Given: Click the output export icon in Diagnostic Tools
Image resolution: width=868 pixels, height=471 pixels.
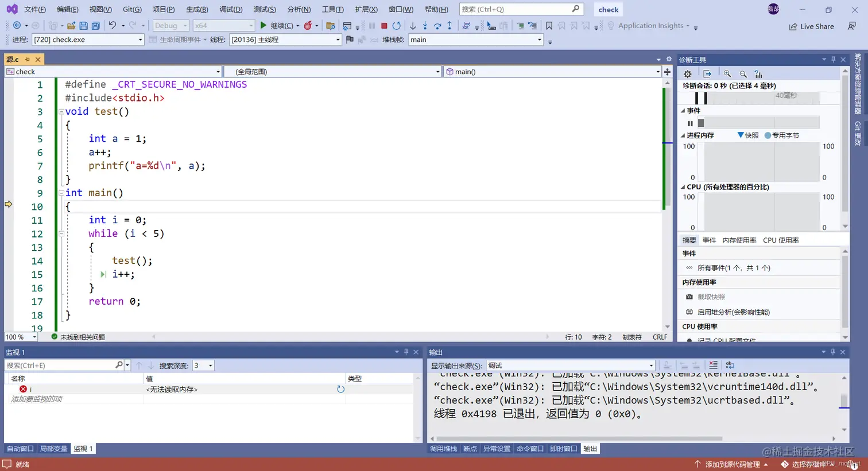Looking at the screenshot, I should click(707, 74).
